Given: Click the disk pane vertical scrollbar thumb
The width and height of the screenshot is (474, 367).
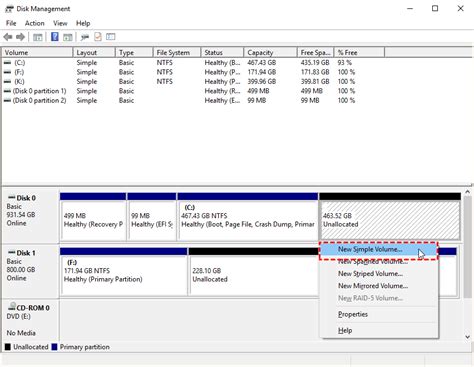Looking at the screenshot, I should (x=467, y=247).
